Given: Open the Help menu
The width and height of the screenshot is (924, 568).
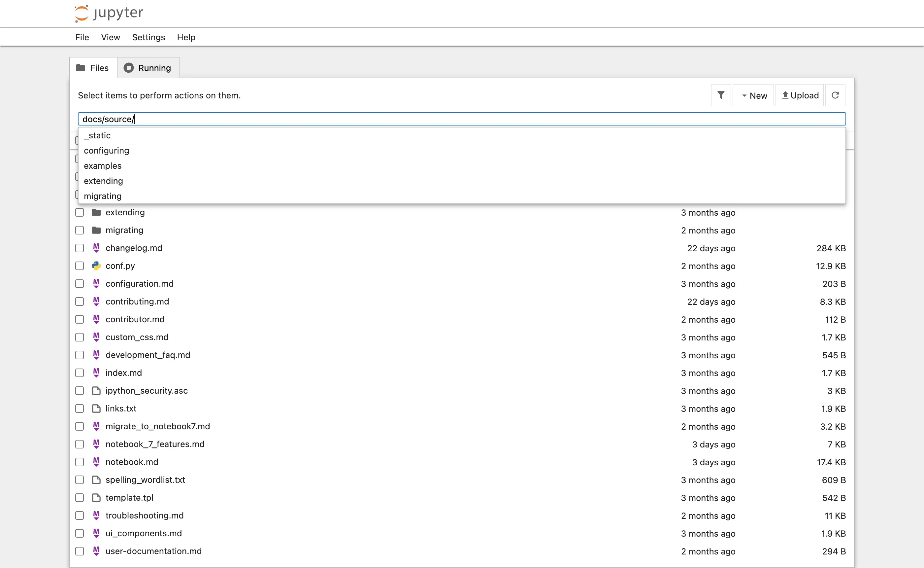Looking at the screenshot, I should pos(186,37).
